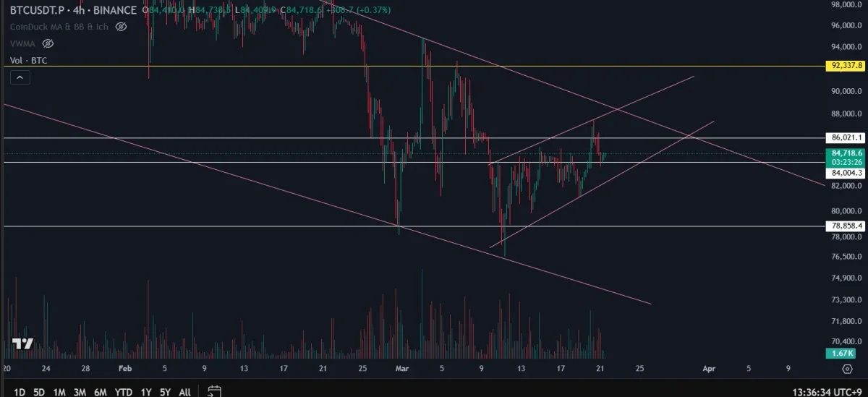Click the 70,400.0 price axis label
This screenshot has height=397, width=868.
(x=846, y=341)
